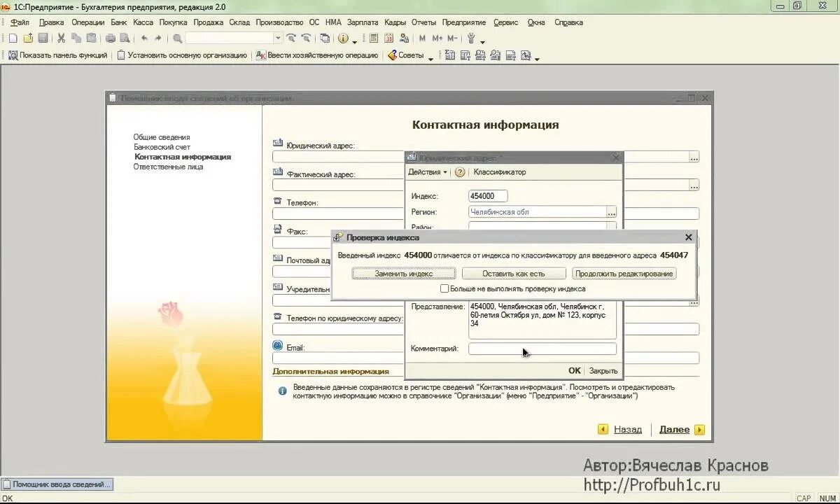
Task: Open the search field dropdown arrow in toolbar
Action: pyautogui.click(x=278, y=38)
